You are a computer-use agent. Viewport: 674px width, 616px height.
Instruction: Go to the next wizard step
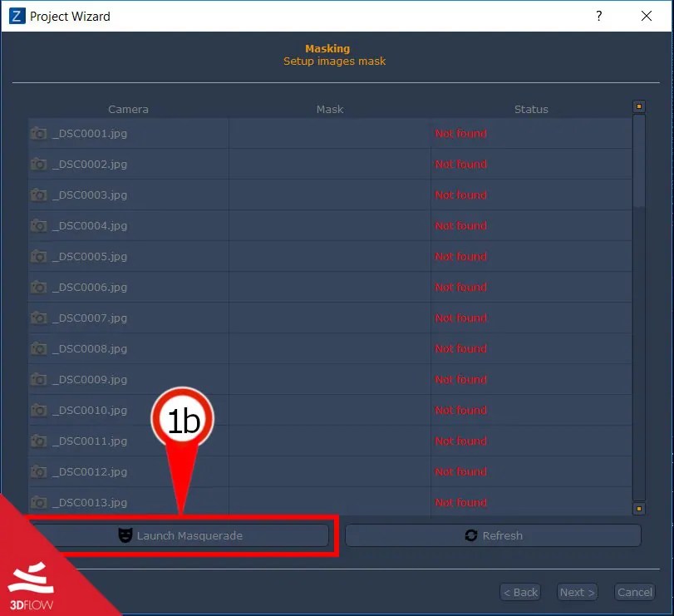577,592
